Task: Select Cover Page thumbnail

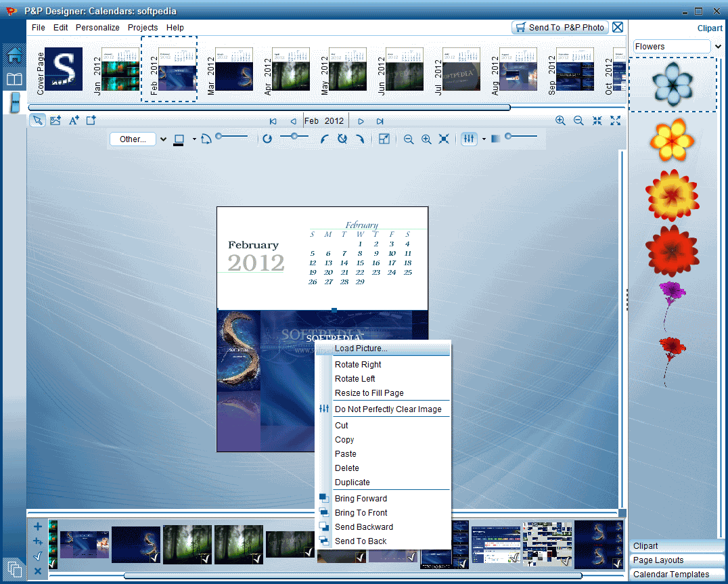Action: 64,69
